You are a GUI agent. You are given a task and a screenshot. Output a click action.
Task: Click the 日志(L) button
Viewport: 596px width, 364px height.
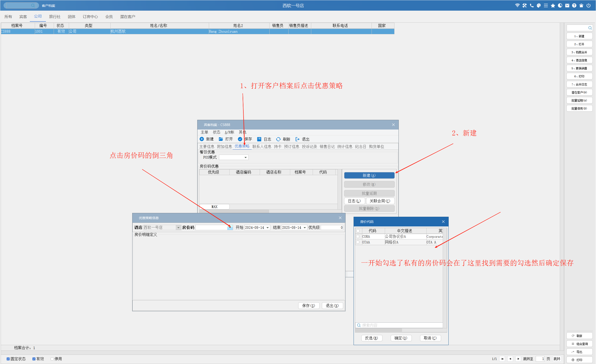[354, 201]
